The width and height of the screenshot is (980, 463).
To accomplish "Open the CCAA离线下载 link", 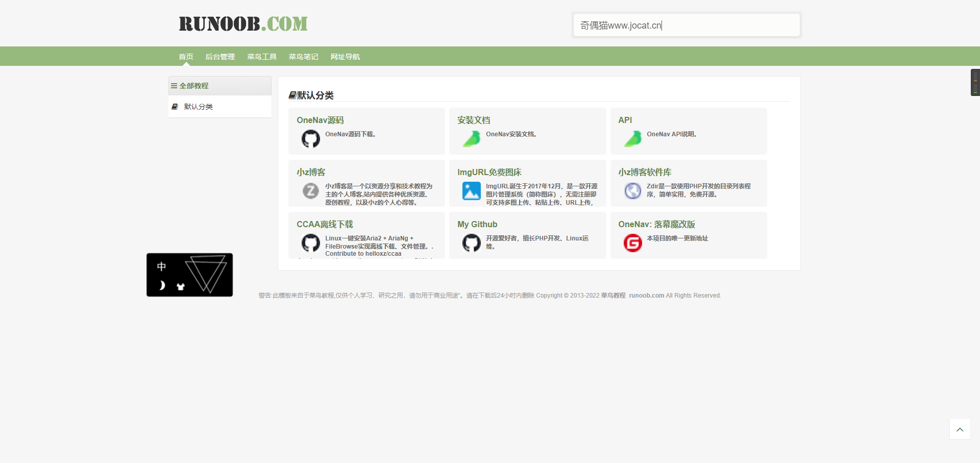I will (x=325, y=224).
